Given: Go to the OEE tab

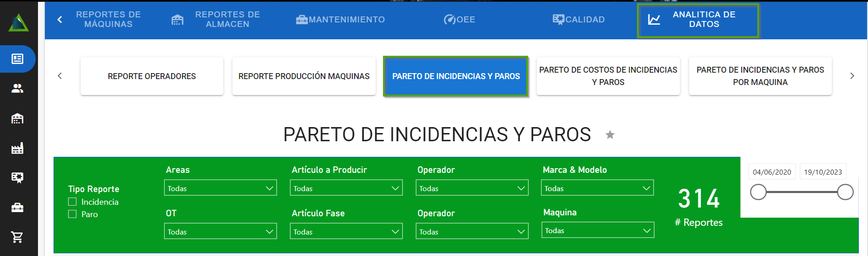Looking at the screenshot, I should click(x=459, y=20).
